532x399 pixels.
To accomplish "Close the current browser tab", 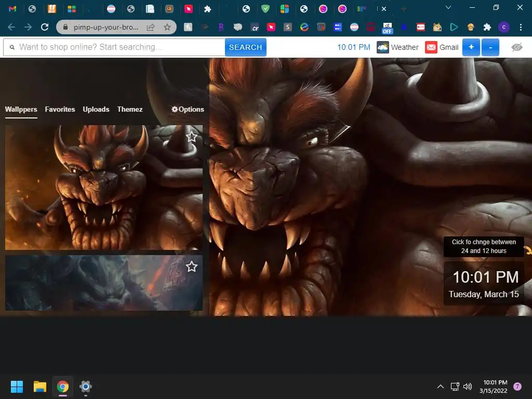I will (384, 9).
